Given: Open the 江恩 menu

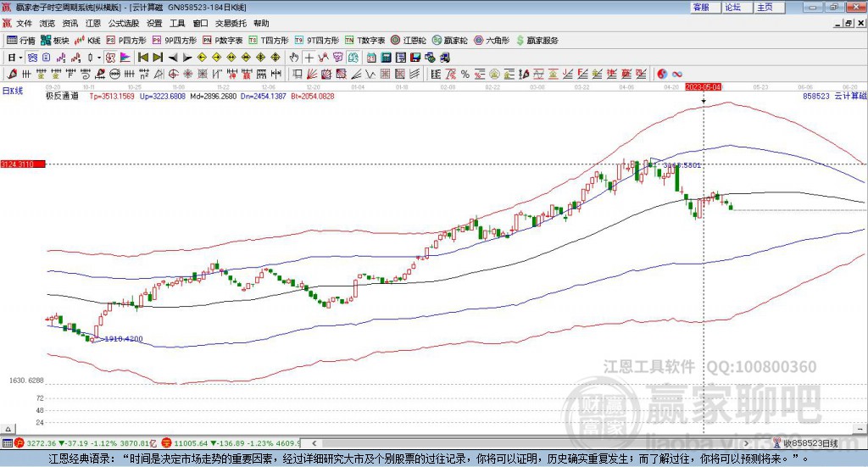Looking at the screenshot, I should pyautogui.click(x=93, y=23).
